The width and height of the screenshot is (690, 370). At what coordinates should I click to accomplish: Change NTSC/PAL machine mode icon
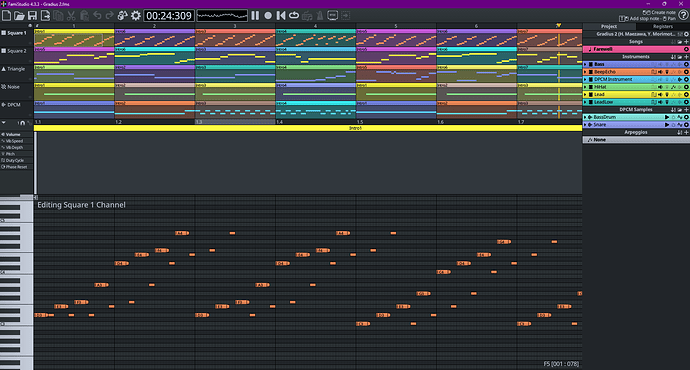[333, 16]
